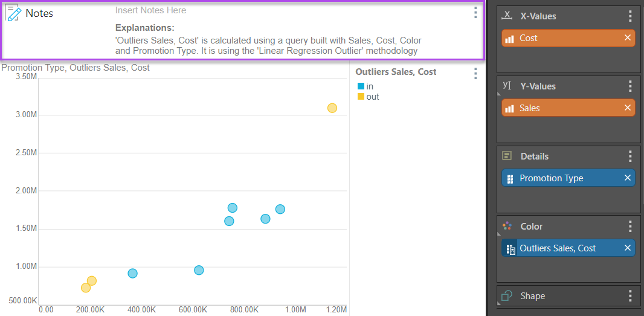
Task: Remove Promotion Type chip from Details
Action: pos(627,178)
